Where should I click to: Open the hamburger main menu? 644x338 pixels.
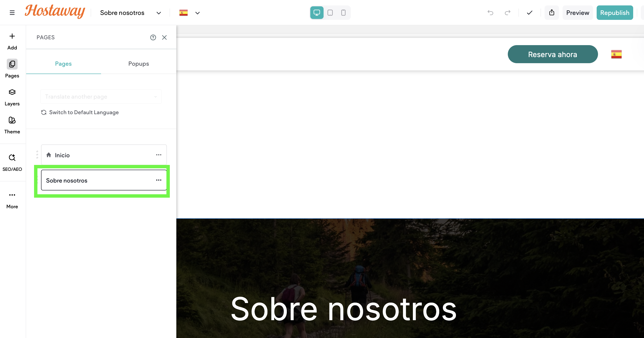[12, 12]
